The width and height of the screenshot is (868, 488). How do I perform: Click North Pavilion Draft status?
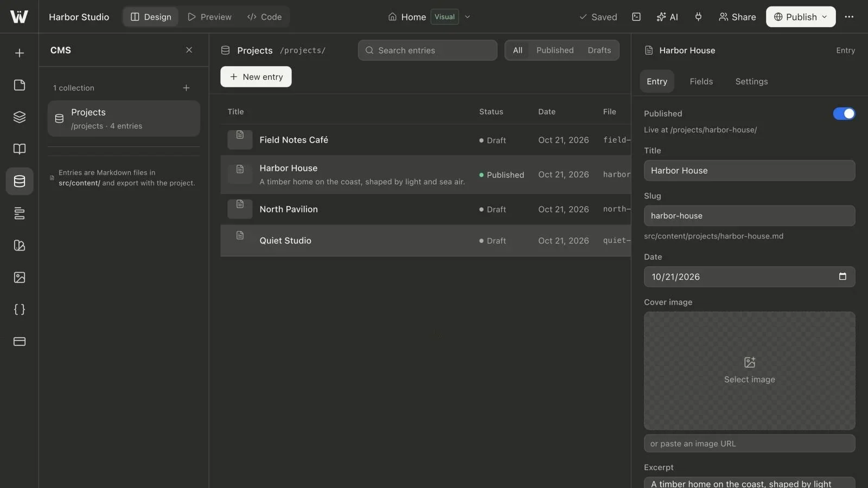tap(493, 209)
